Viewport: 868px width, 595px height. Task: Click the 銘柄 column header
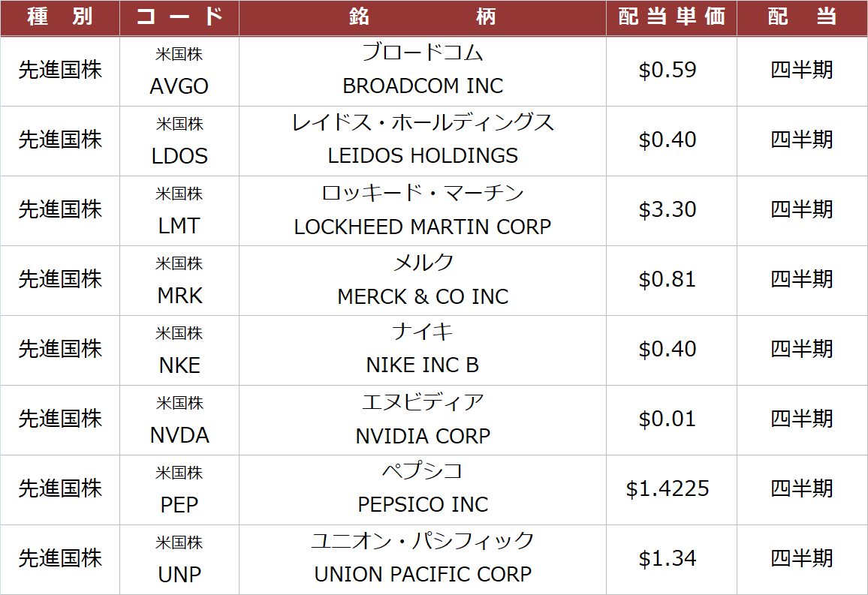pyautogui.click(x=423, y=17)
